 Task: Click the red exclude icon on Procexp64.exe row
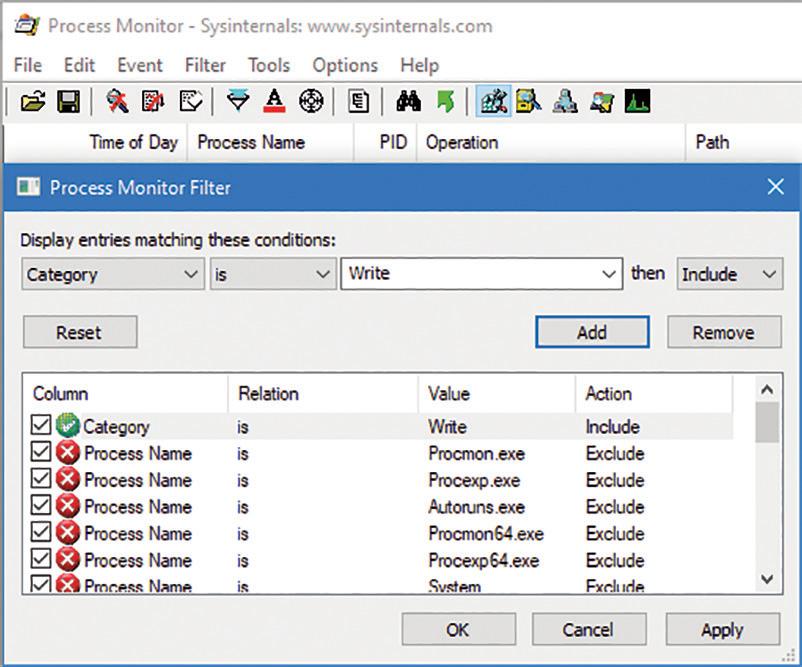(x=68, y=560)
